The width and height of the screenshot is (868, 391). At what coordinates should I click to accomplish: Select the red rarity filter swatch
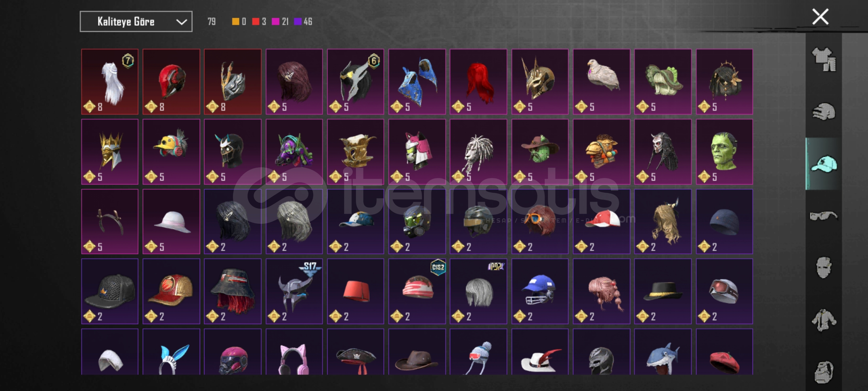(x=256, y=22)
